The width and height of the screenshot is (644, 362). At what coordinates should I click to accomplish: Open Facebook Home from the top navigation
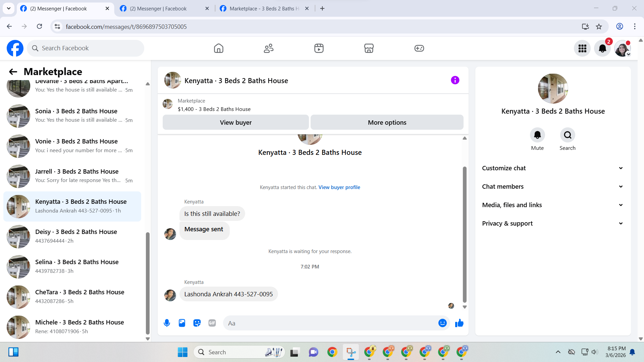click(218, 48)
